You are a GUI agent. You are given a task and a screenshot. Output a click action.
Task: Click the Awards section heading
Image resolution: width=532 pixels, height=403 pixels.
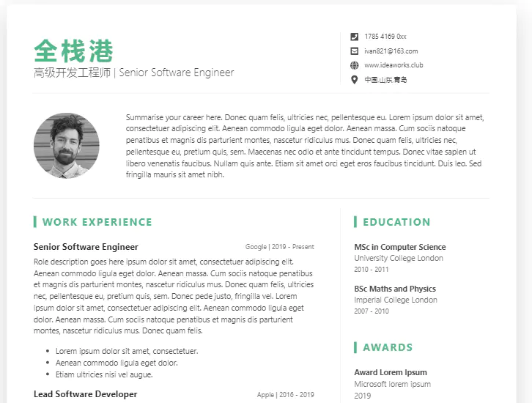388,347
